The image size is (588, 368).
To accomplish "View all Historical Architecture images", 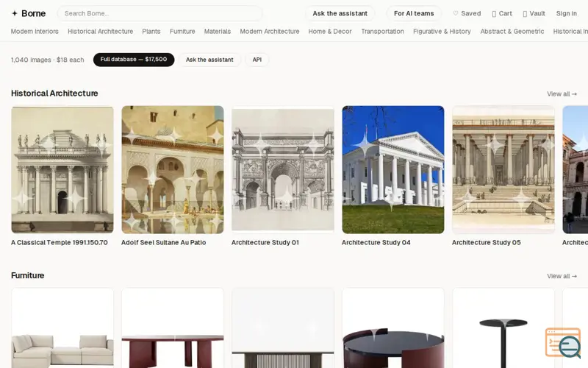I will [x=562, y=94].
